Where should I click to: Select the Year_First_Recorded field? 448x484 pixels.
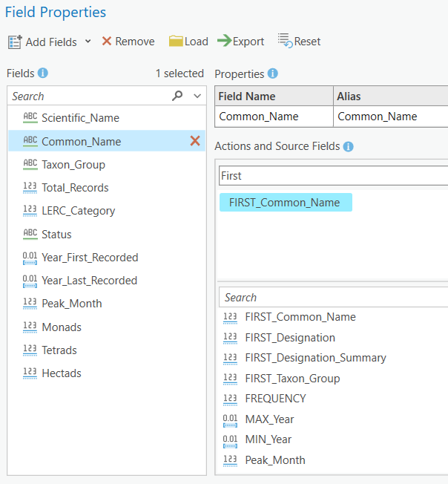point(90,258)
